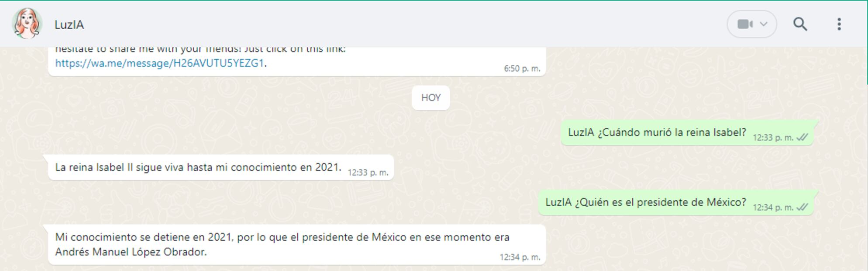Search messages with magnifying glass icon
Screen dimensions: 868x271
click(800, 24)
